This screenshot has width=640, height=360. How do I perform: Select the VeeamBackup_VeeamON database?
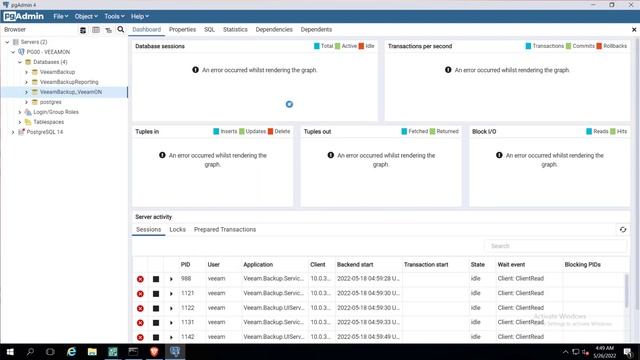71,92
